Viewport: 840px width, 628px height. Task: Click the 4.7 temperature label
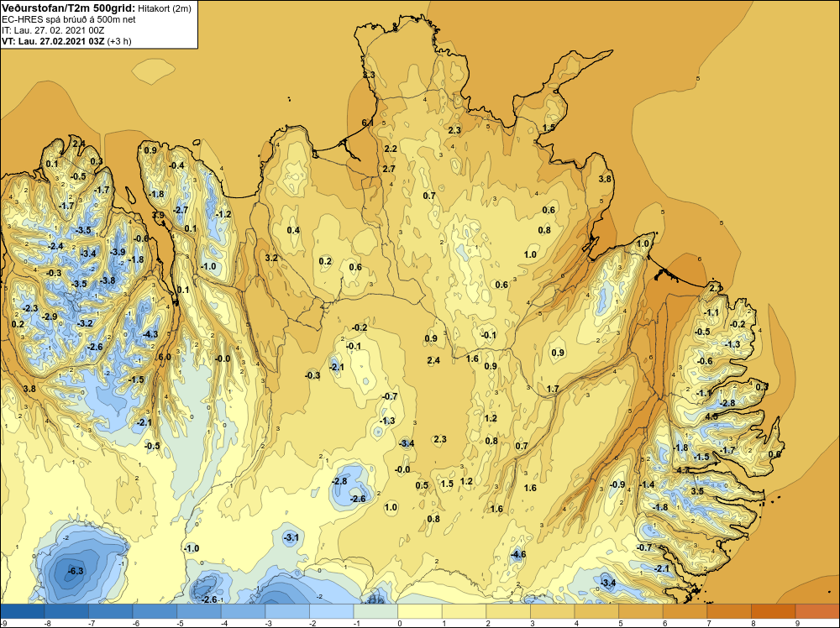pos(683,470)
